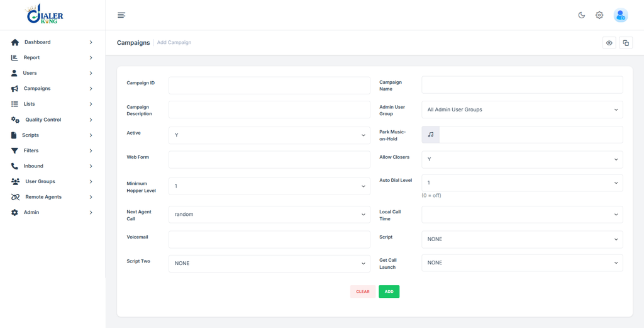
Task: Click the green ADD button
Action: pyautogui.click(x=389, y=291)
